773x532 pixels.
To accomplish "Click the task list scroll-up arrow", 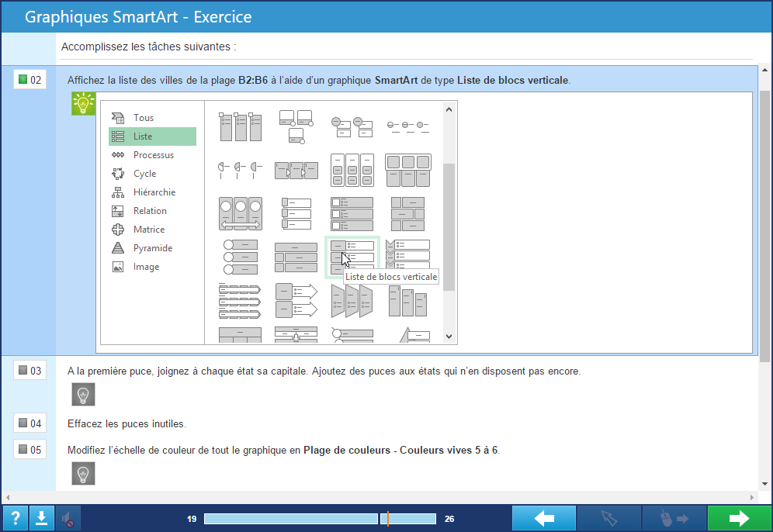I will pyautogui.click(x=764, y=71).
